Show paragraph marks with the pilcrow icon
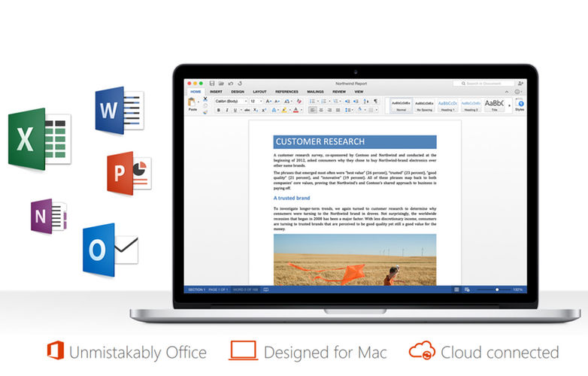The image size is (588, 376). [375, 102]
